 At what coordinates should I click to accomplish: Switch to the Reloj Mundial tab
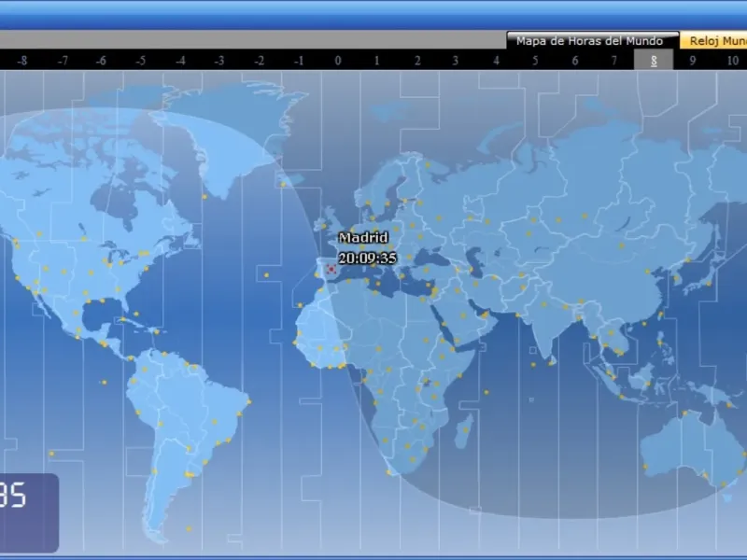tap(713, 41)
